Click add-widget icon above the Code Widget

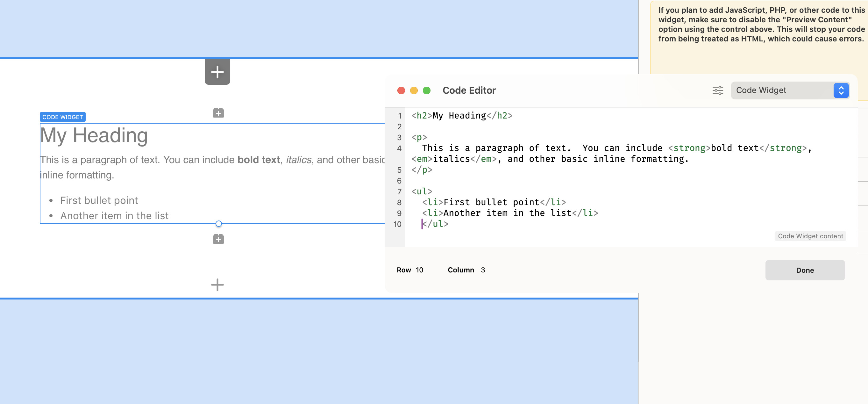point(218,113)
